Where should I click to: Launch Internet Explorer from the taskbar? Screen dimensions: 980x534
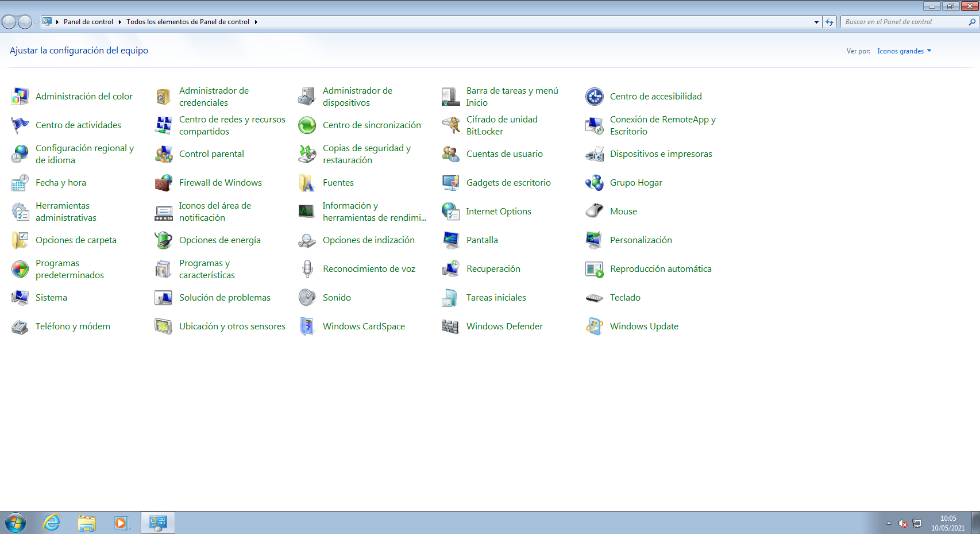pyautogui.click(x=52, y=523)
